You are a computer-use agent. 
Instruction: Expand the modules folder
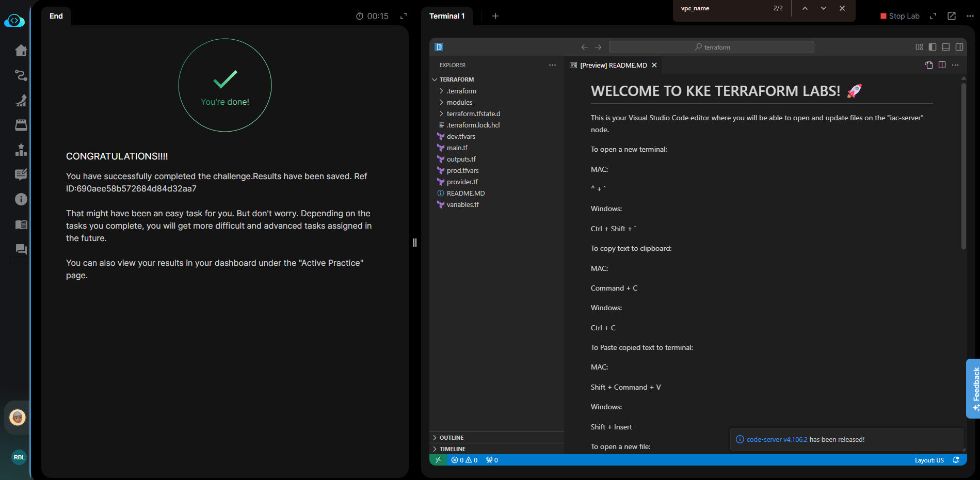click(459, 102)
